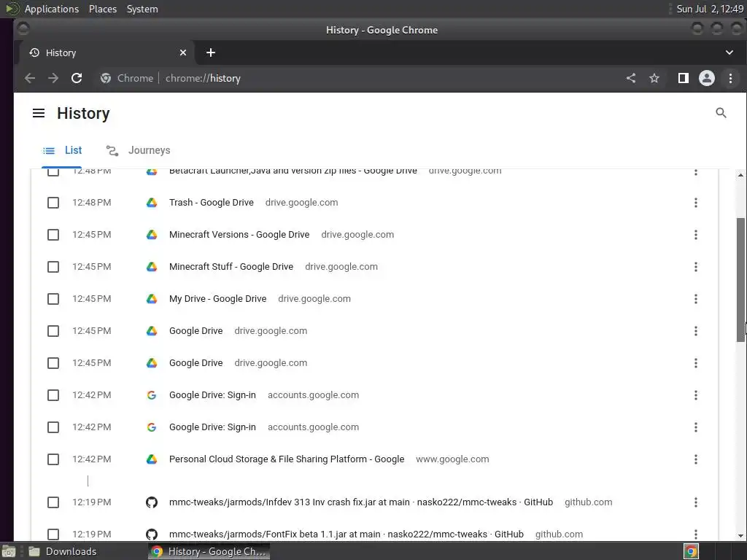
Task: Open actions menu for Infdev 313 GitHub entry
Action: pyautogui.click(x=695, y=502)
